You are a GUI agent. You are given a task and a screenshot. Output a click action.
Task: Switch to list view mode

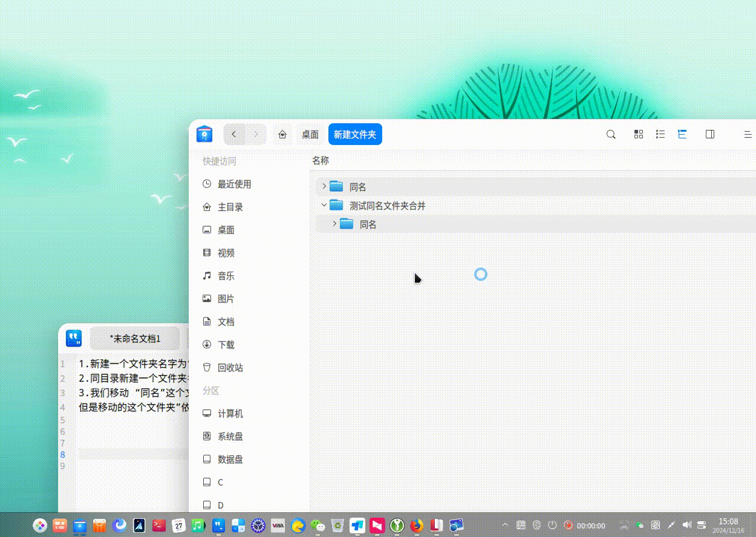[x=660, y=134]
